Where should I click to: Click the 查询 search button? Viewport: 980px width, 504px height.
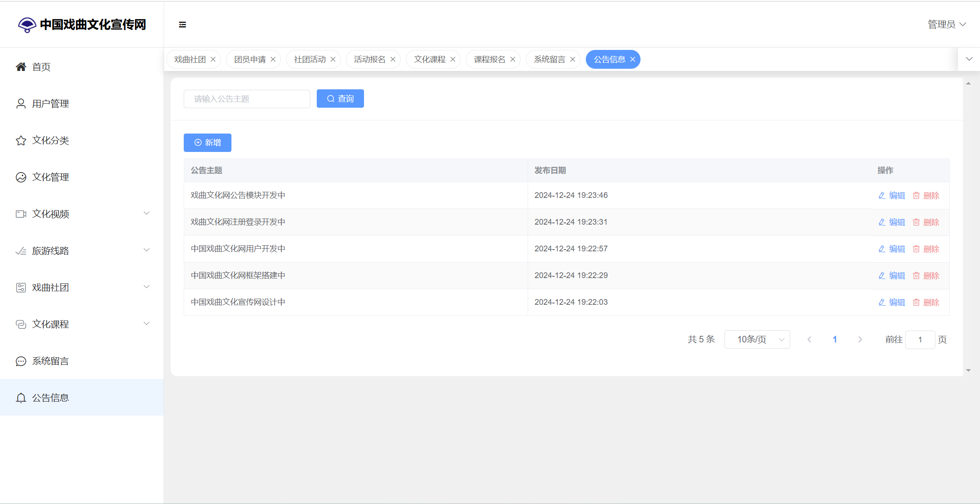click(340, 99)
